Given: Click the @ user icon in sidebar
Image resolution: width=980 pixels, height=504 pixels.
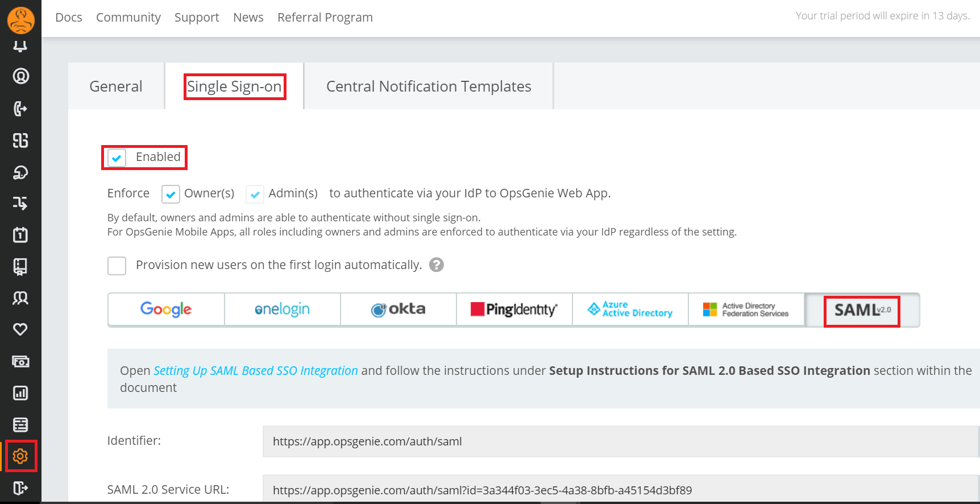Looking at the screenshot, I should (x=21, y=76).
